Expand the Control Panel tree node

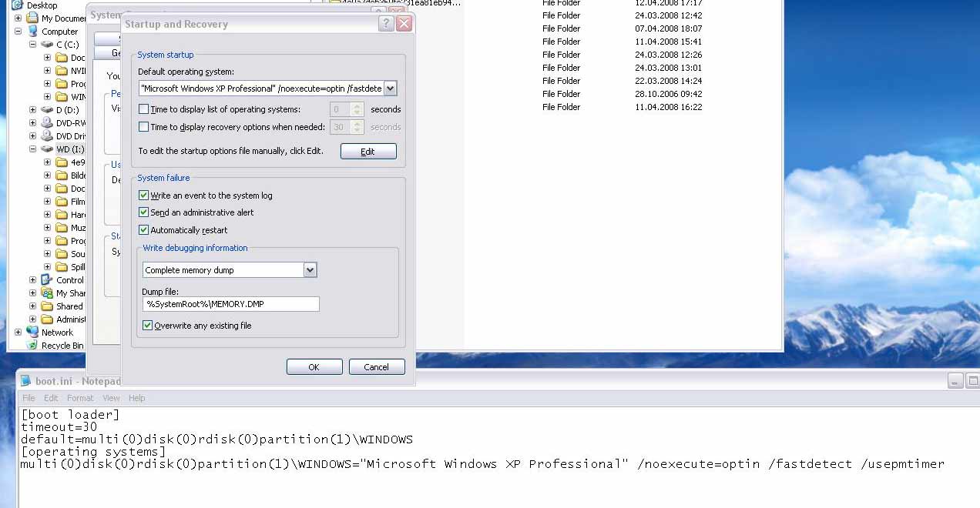(x=32, y=280)
